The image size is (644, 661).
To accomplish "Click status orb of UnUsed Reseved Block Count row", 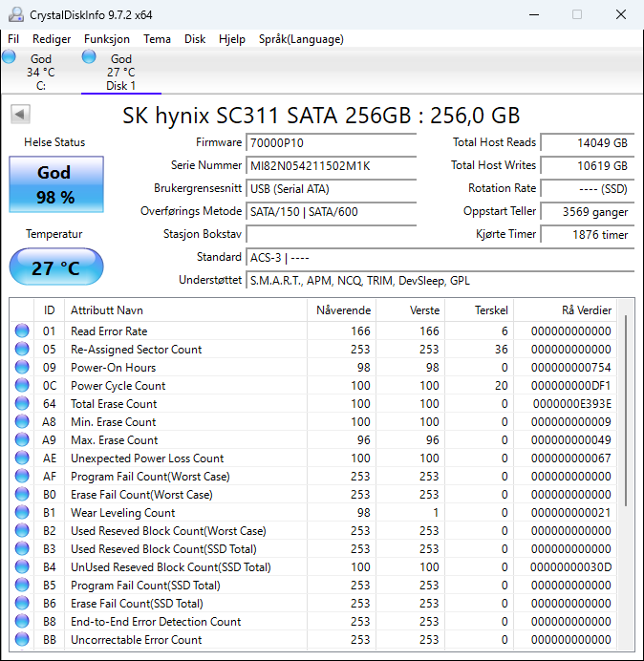I will coord(22,566).
